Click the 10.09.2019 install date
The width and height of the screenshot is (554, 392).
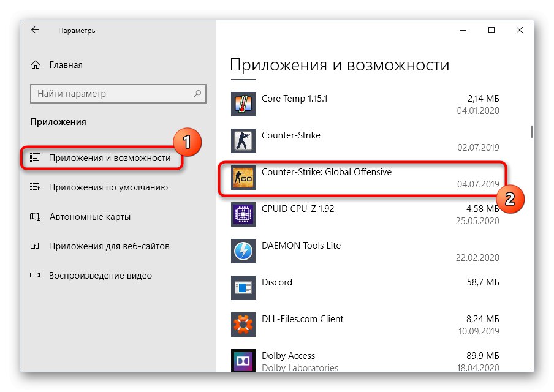(479, 331)
